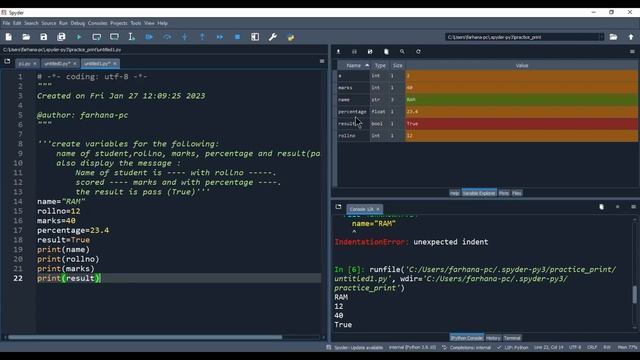Close the untitled0.py tab

(x=75, y=64)
